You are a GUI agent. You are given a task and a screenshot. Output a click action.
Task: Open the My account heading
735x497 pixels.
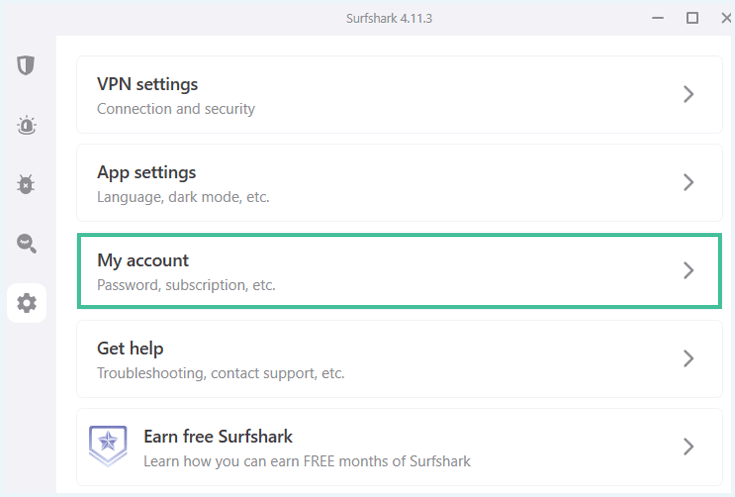(x=143, y=260)
